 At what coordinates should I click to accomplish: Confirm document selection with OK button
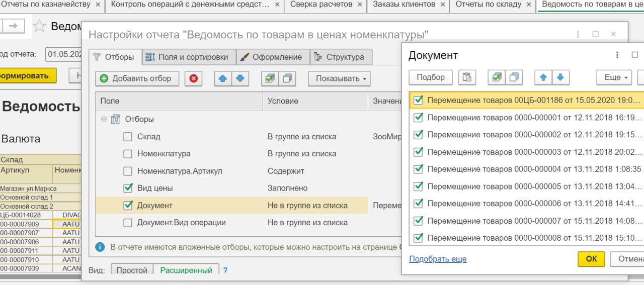pyautogui.click(x=591, y=259)
